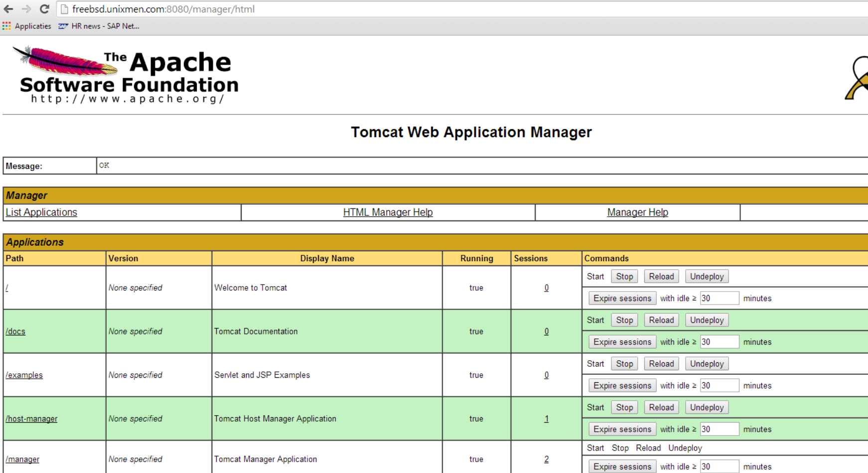Open the List Applications link
The width and height of the screenshot is (868, 473).
41,212
